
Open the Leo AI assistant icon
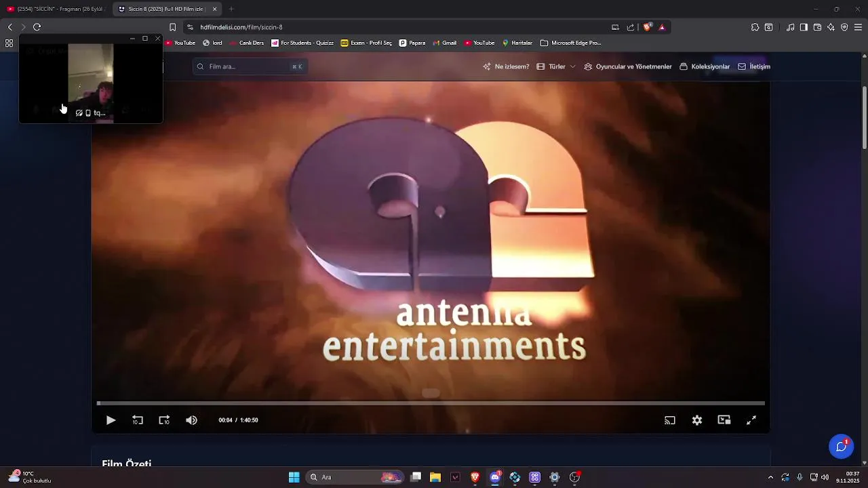[831, 27]
